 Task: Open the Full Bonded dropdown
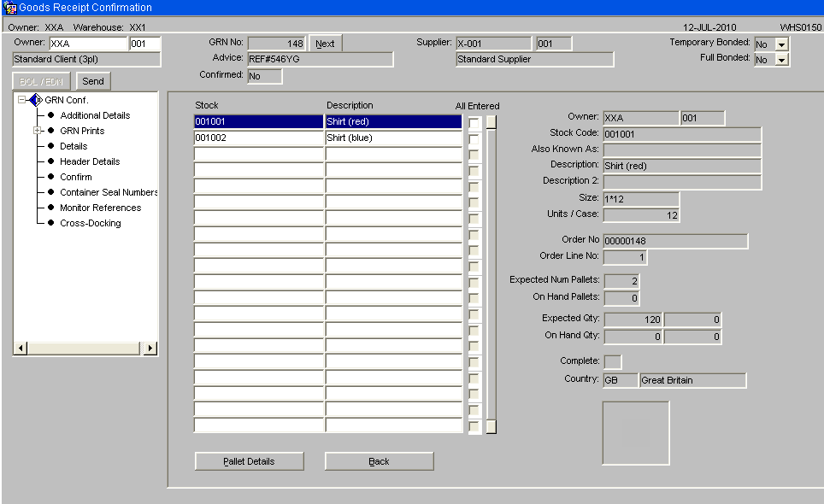[x=781, y=60]
